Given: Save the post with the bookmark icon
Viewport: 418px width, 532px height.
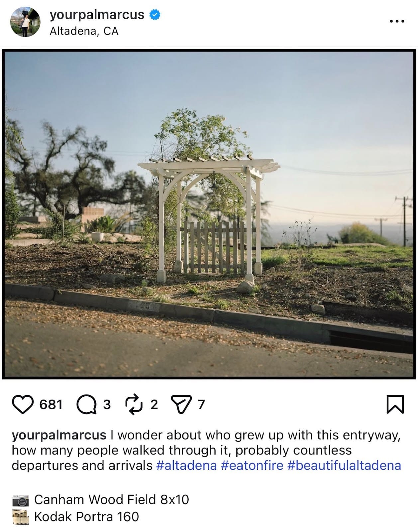Looking at the screenshot, I should pos(395,404).
